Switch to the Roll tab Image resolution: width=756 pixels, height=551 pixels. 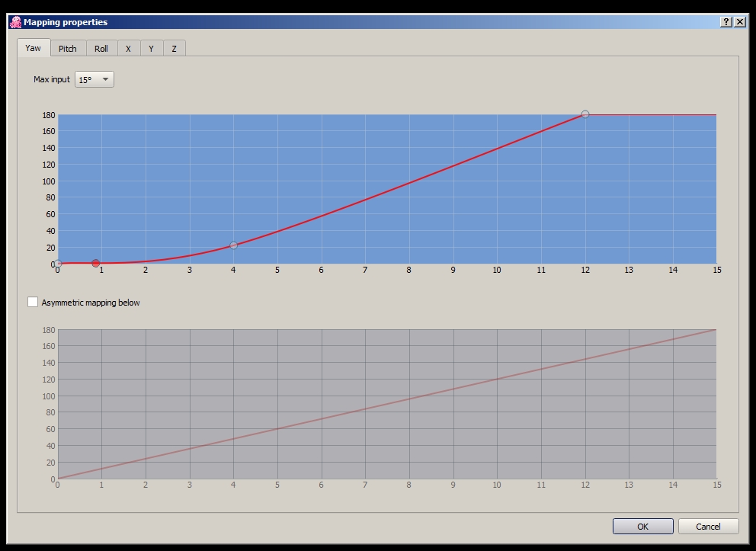click(x=101, y=49)
